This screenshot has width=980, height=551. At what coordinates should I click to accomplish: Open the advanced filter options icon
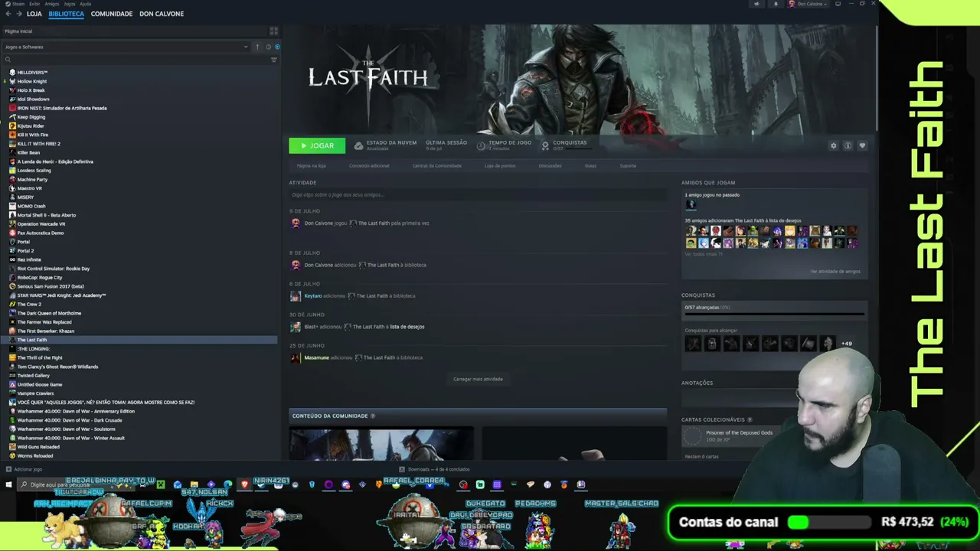(274, 60)
